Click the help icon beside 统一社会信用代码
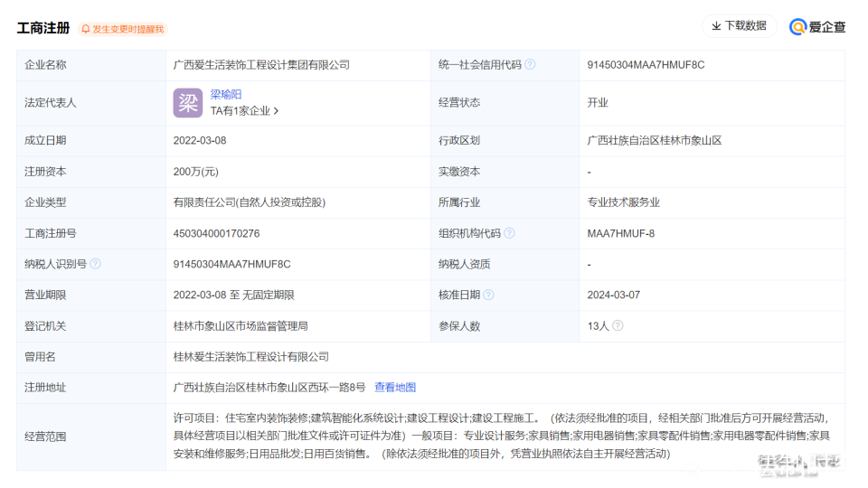This screenshot has height=488, width=868. click(x=530, y=65)
